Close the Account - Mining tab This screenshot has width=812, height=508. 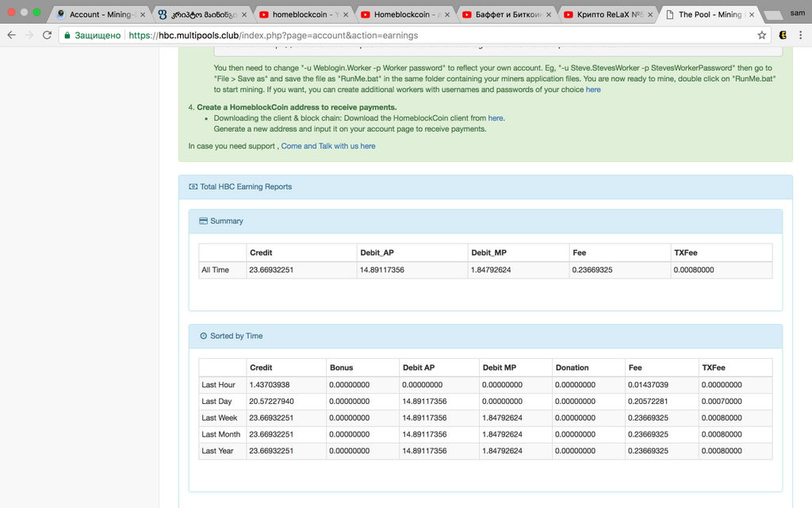[143, 14]
